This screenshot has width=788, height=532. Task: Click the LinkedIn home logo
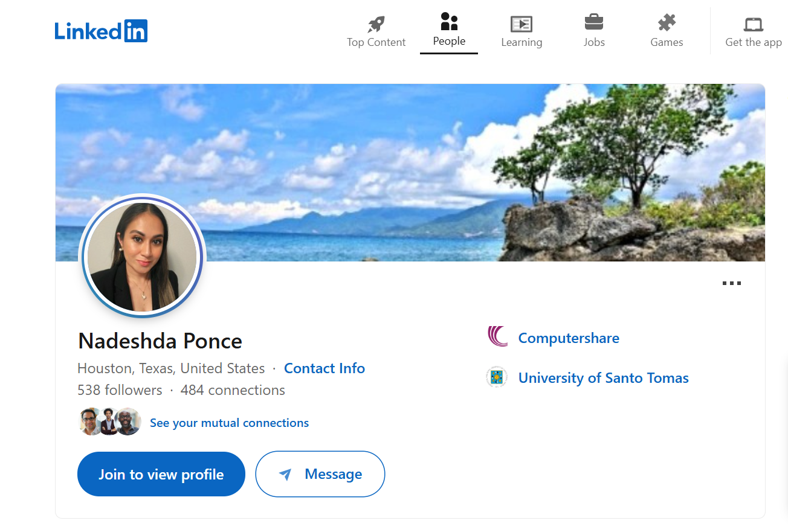pyautogui.click(x=100, y=31)
